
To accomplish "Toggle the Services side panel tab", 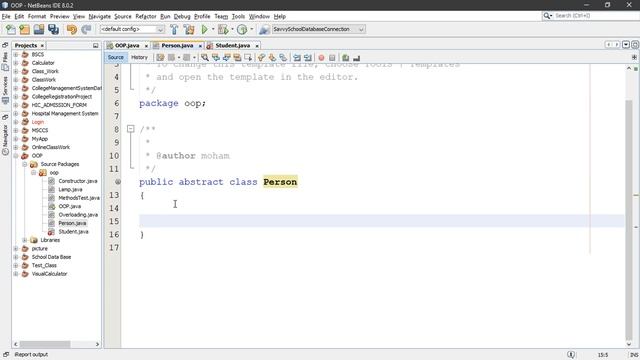I will pyautogui.click(x=5, y=90).
